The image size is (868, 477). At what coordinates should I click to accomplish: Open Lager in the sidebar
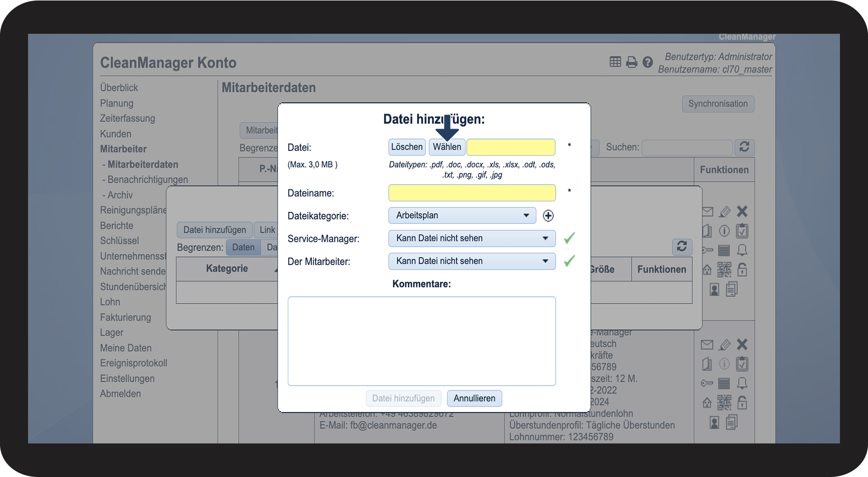[112, 333]
